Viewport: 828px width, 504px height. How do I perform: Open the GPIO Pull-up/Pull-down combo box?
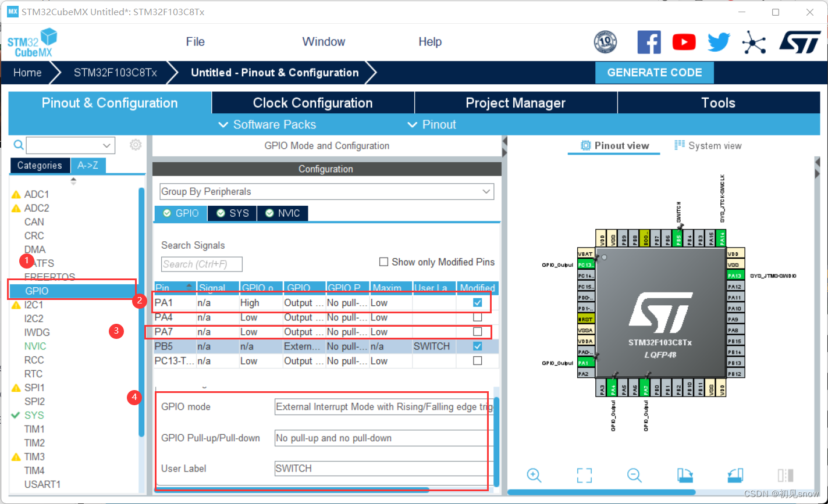(x=383, y=438)
